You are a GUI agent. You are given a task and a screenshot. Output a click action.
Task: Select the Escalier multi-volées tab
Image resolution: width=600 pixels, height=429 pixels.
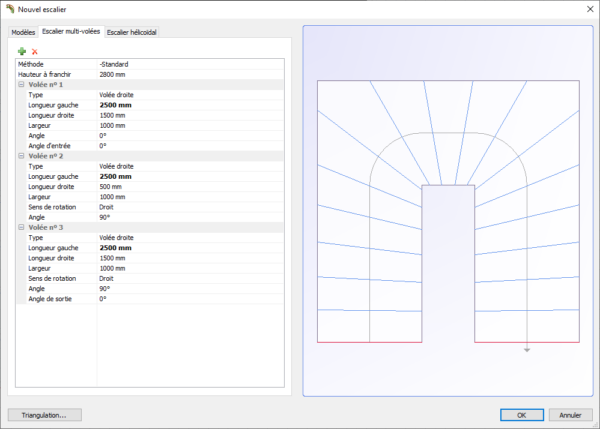[71, 31]
